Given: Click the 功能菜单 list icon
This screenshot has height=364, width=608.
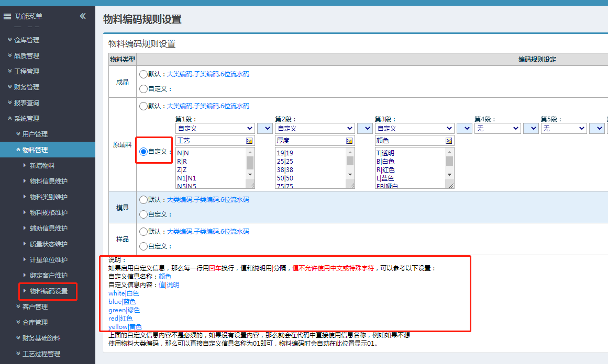Looking at the screenshot, I should pyautogui.click(x=7, y=17).
